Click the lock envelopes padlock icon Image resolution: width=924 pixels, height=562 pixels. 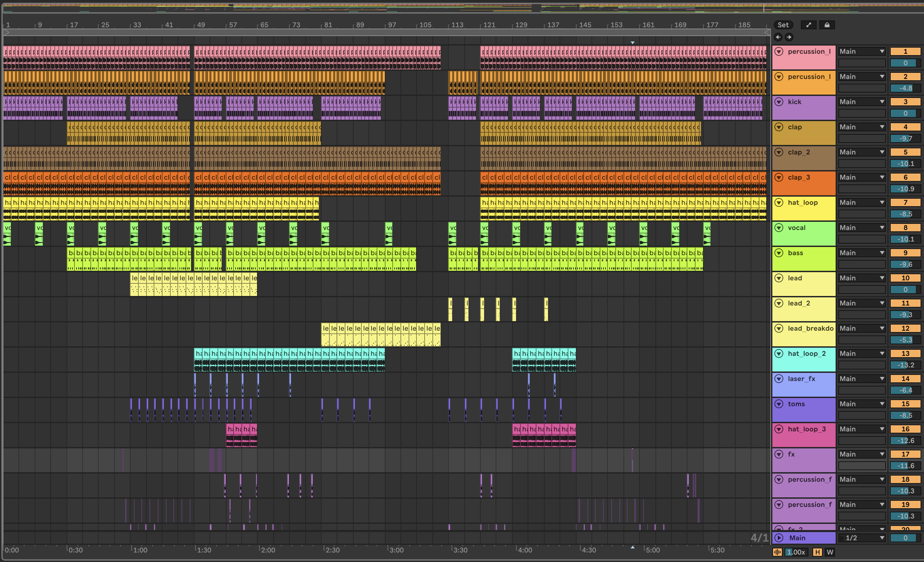(827, 25)
